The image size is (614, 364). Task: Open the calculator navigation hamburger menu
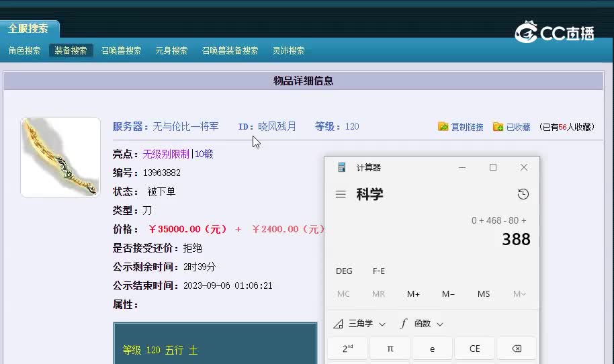click(341, 194)
